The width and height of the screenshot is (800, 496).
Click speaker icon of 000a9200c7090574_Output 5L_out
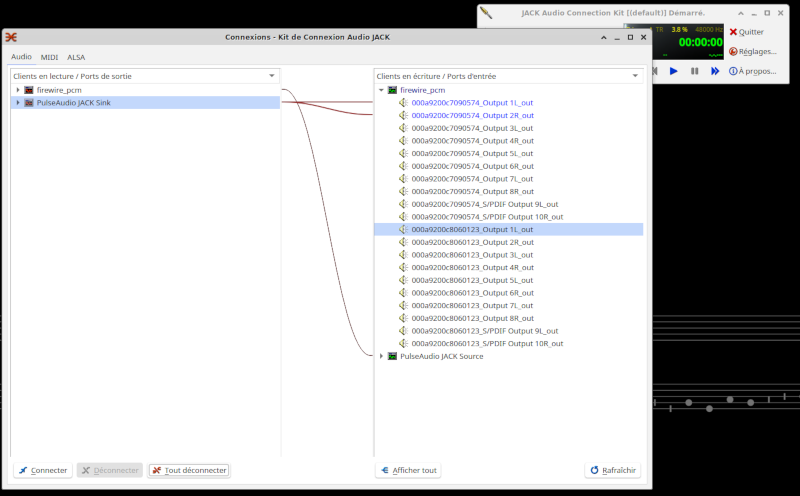403,153
